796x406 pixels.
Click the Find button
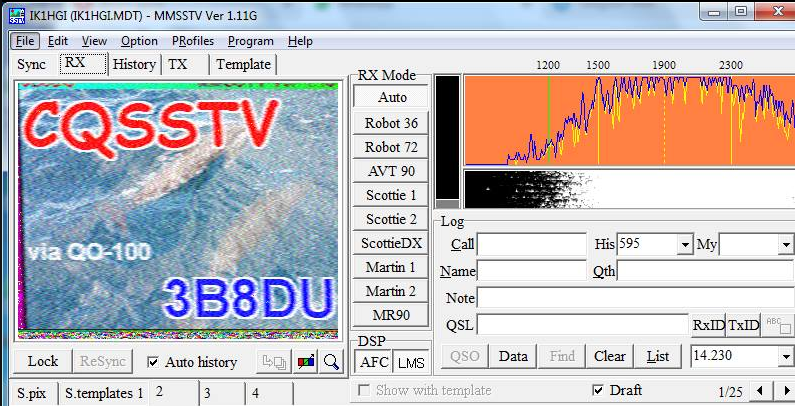click(562, 356)
